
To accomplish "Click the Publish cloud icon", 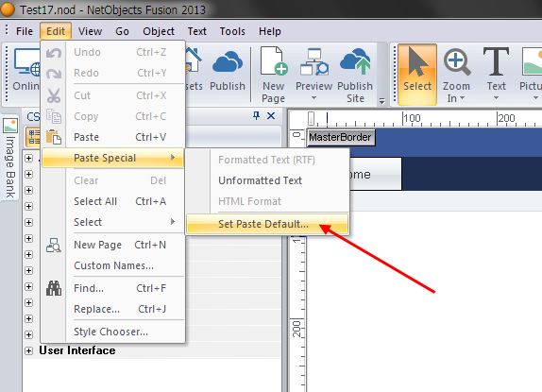I will (228, 62).
